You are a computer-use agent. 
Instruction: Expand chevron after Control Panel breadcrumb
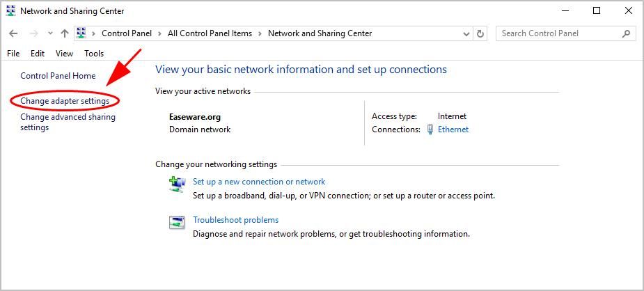[161, 33]
